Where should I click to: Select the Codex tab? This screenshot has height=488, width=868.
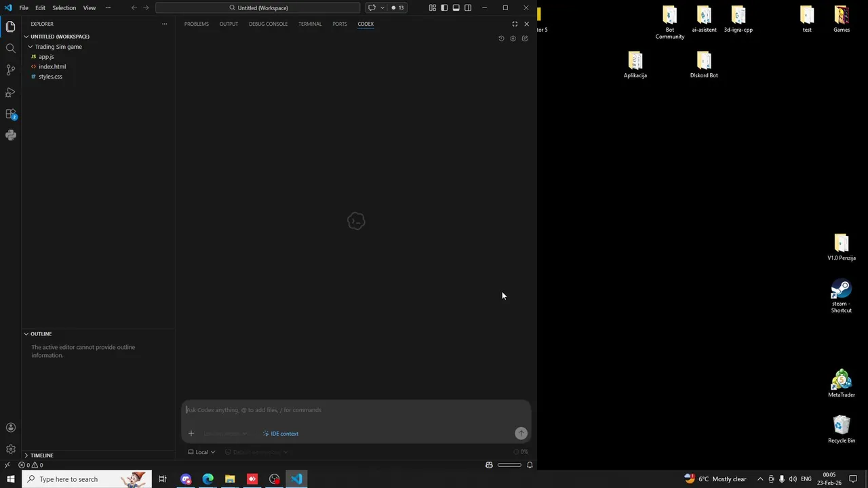tap(366, 24)
